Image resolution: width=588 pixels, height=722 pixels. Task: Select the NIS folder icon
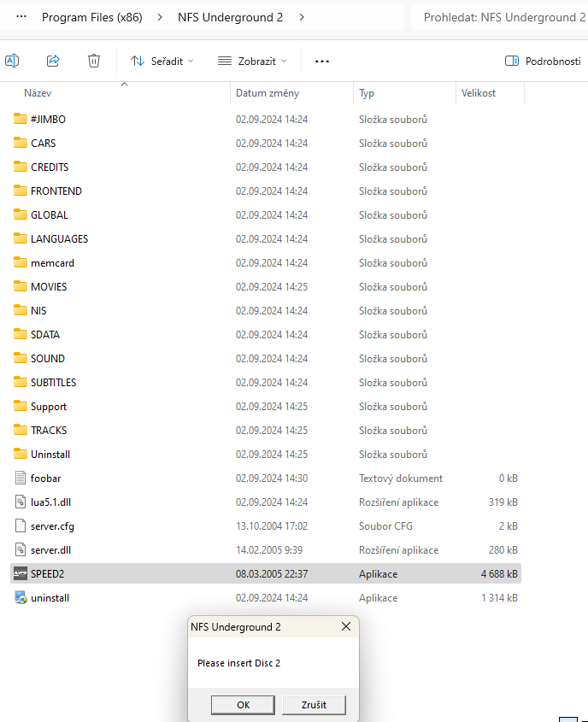click(21, 310)
